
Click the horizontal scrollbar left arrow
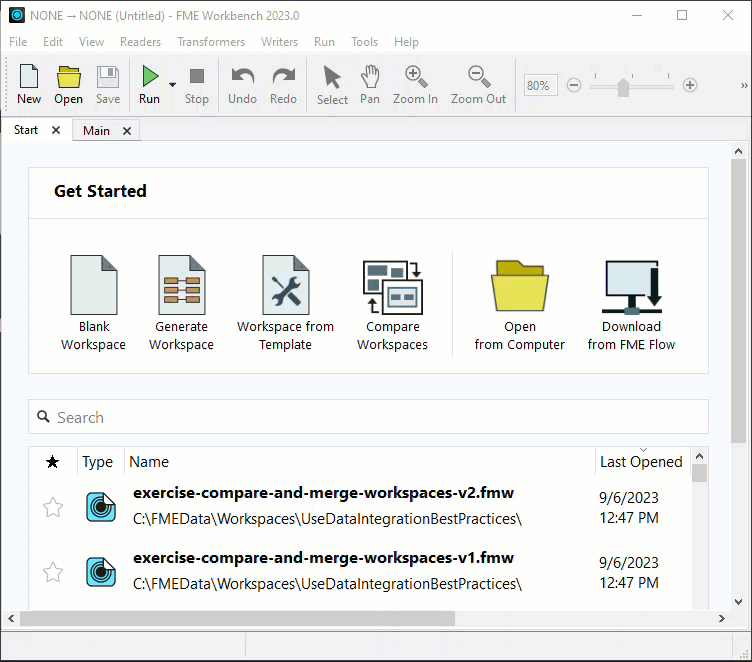click(11, 619)
